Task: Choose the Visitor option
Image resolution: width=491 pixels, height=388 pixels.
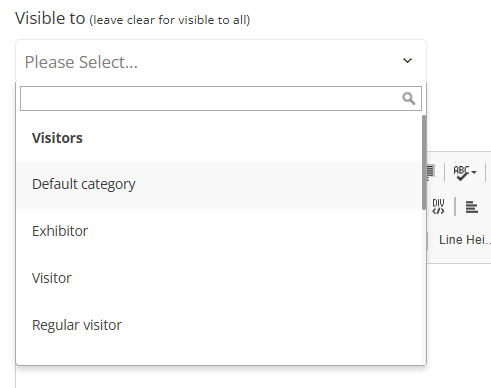Action: point(219,278)
